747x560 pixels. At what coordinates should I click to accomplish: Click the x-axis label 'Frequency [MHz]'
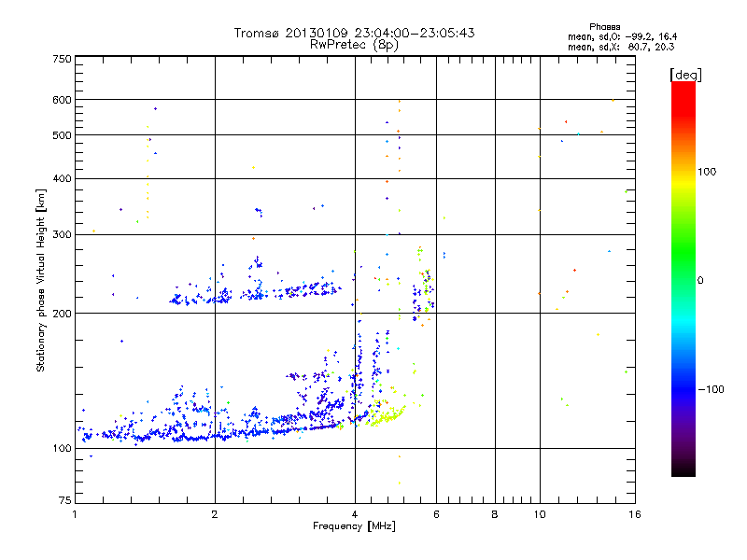[x=354, y=526]
